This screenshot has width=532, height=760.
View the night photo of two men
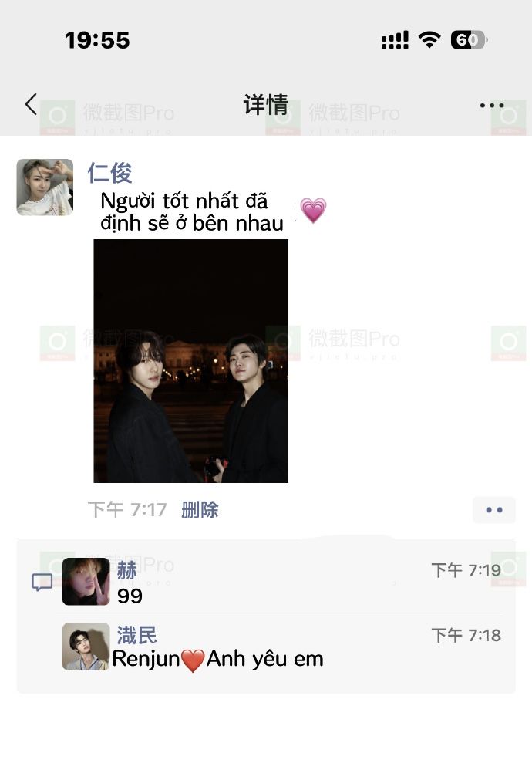pos(191,361)
